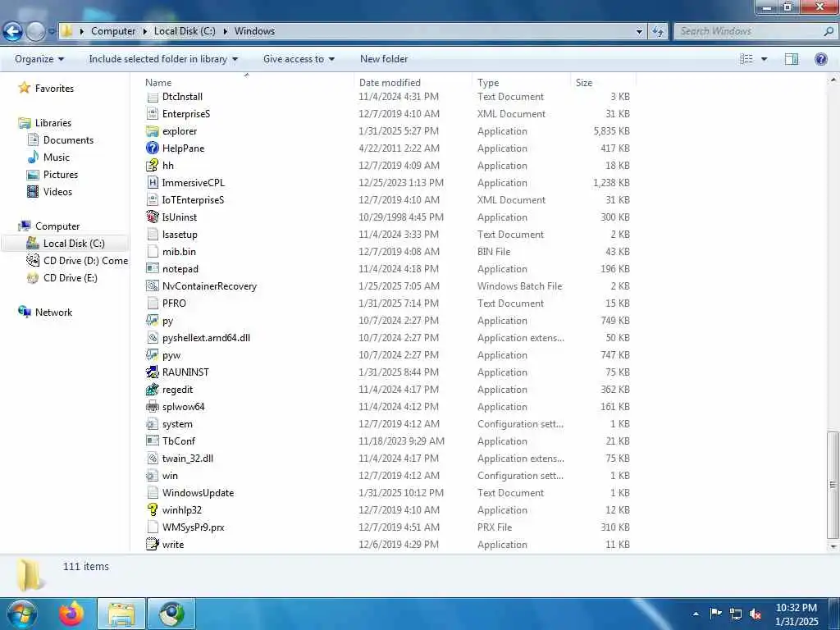
Task: Click Computer in the address breadcrumb
Action: (x=113, y=31)
